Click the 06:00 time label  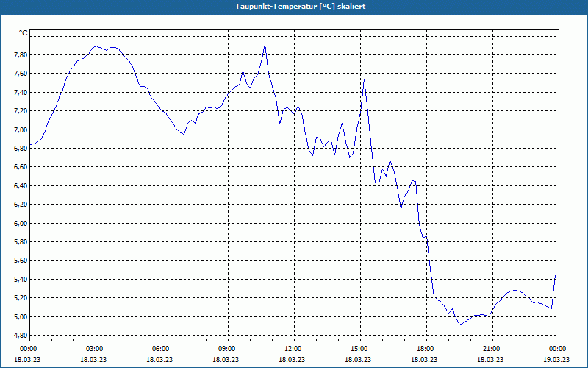click(x=162, y=349)
